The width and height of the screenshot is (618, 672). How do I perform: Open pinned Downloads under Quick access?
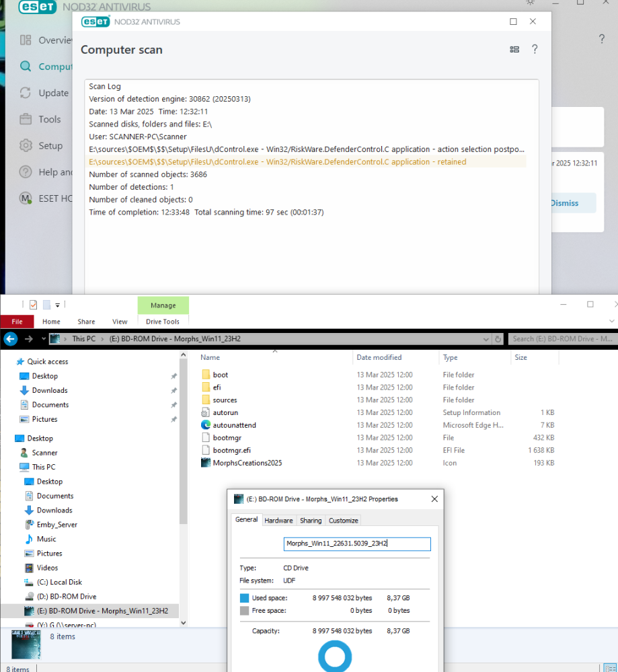pyautogui.click(x=50, y=390)
